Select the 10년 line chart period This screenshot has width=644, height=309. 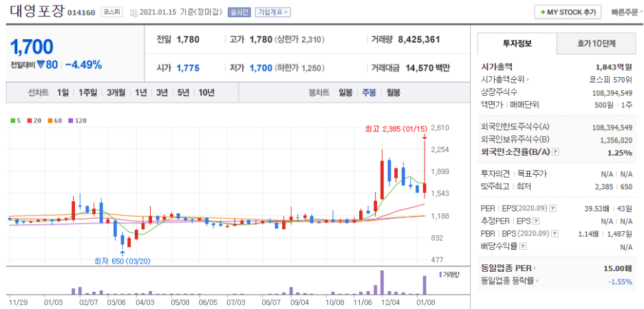tap(206, 92)
